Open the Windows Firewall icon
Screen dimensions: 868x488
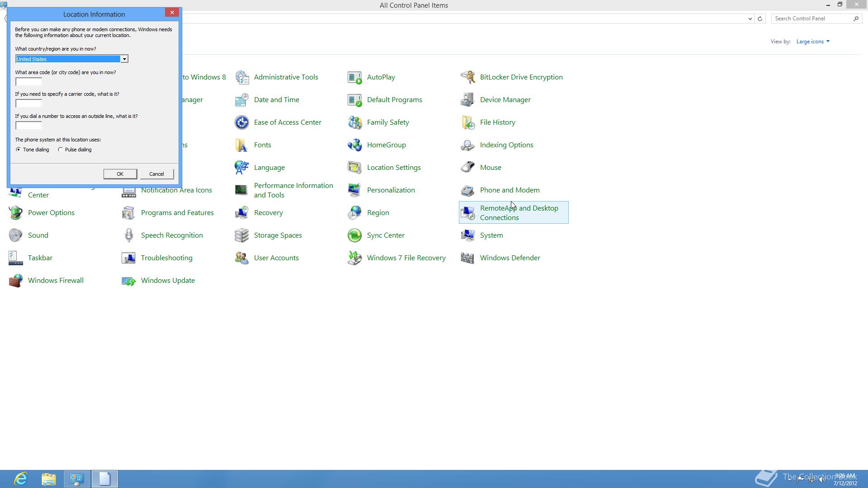[16, 281]
